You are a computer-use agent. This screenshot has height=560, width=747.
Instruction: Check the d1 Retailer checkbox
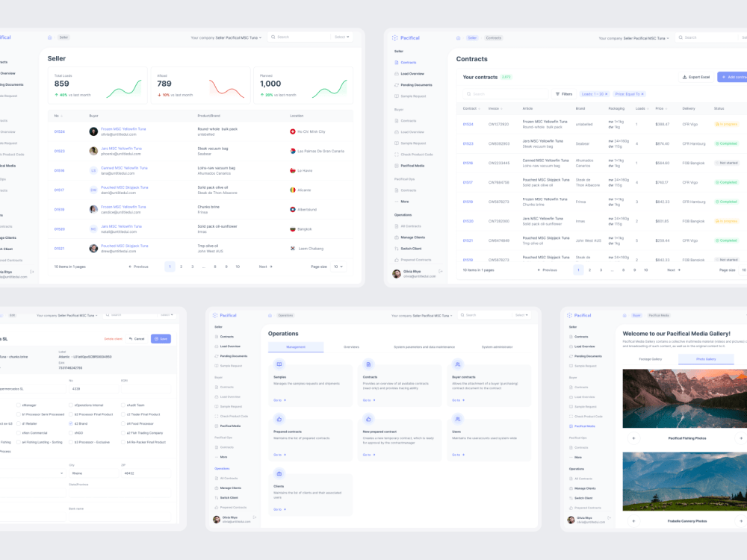tap(19, 423)
